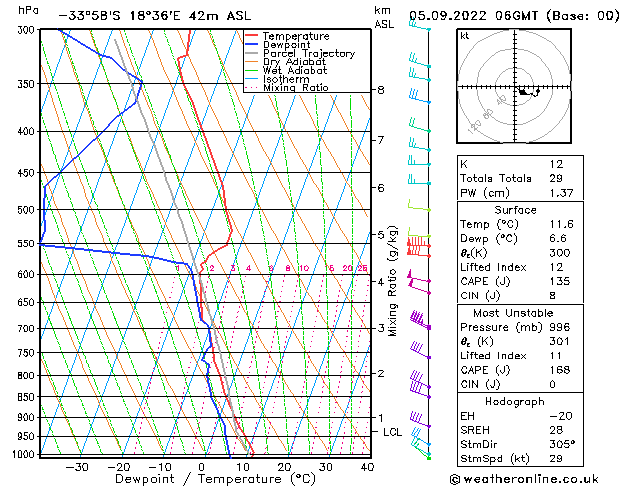629x486 pixels.
Task: Click the cyan wind barb at 300 hPa
Action: [420, 24]
